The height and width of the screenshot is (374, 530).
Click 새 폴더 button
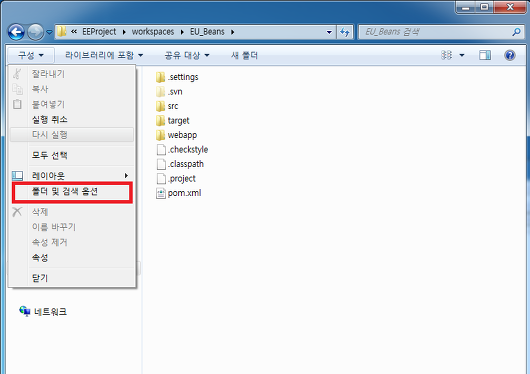pyautogui.click(x=244, y=55)
